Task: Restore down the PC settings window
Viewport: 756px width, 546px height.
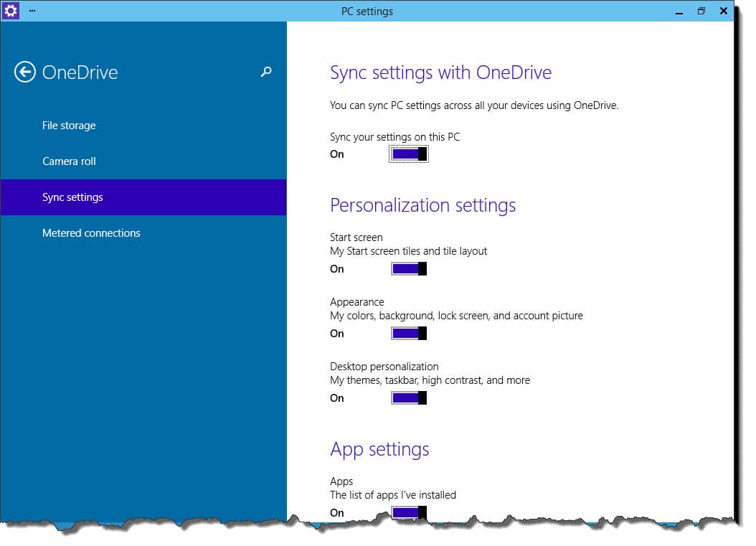Action: (x=701, y=11)
